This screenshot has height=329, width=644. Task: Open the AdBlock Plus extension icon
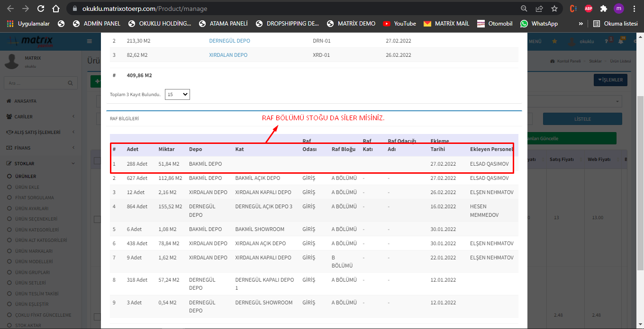(x=588, y=9)
